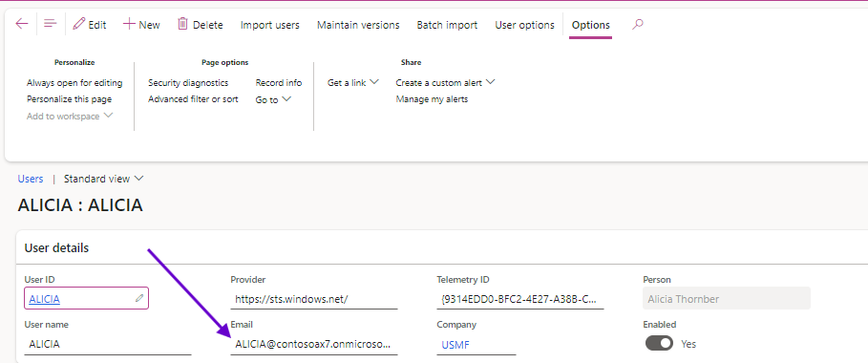Click the Edit pencil button
Viewport: 868px width, 363px height.
[90, 25]
